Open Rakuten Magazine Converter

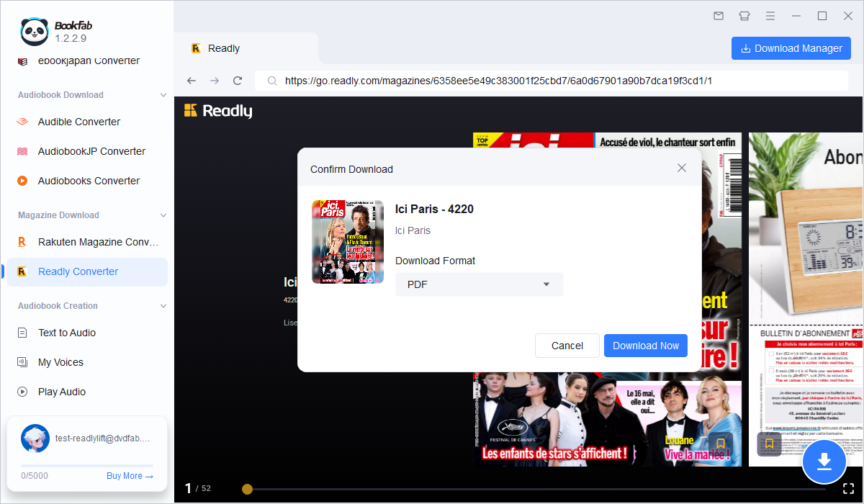(87, 242)
